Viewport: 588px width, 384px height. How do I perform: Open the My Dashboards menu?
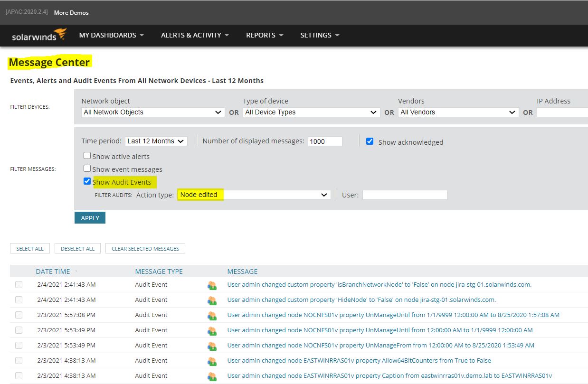(x=111, y=35)
